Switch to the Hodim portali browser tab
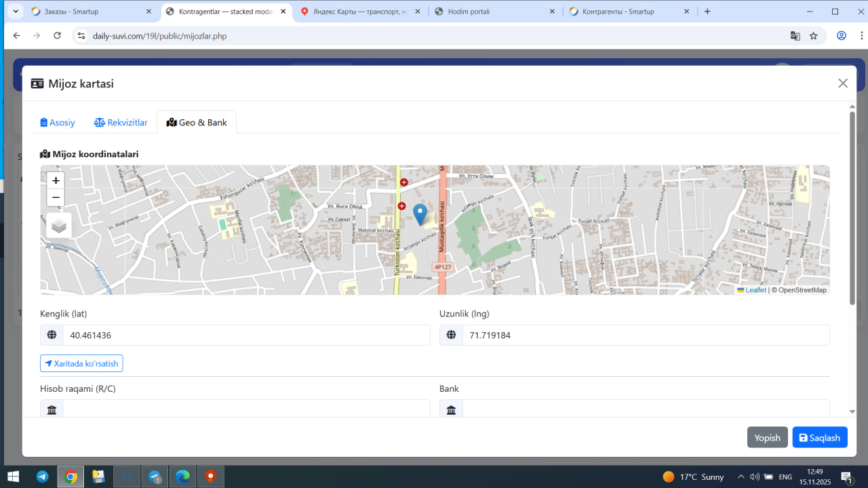868x488 pixels. coord(494,12)
